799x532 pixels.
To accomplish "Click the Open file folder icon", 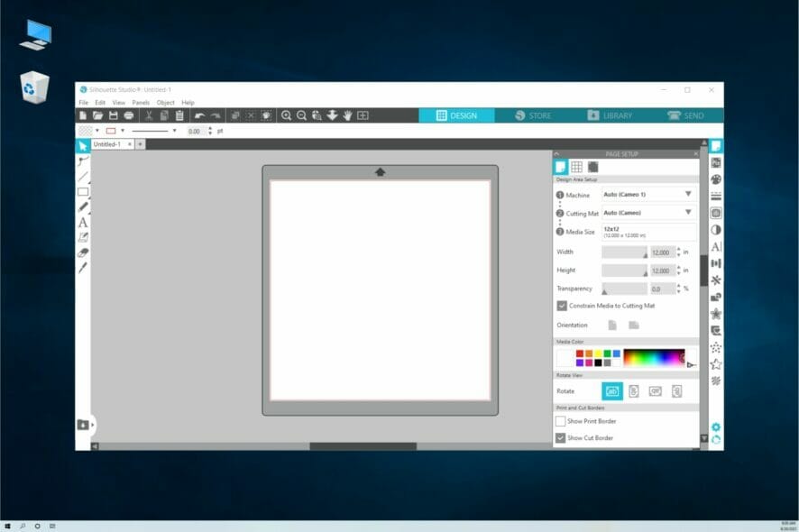I will pos(97,115).
